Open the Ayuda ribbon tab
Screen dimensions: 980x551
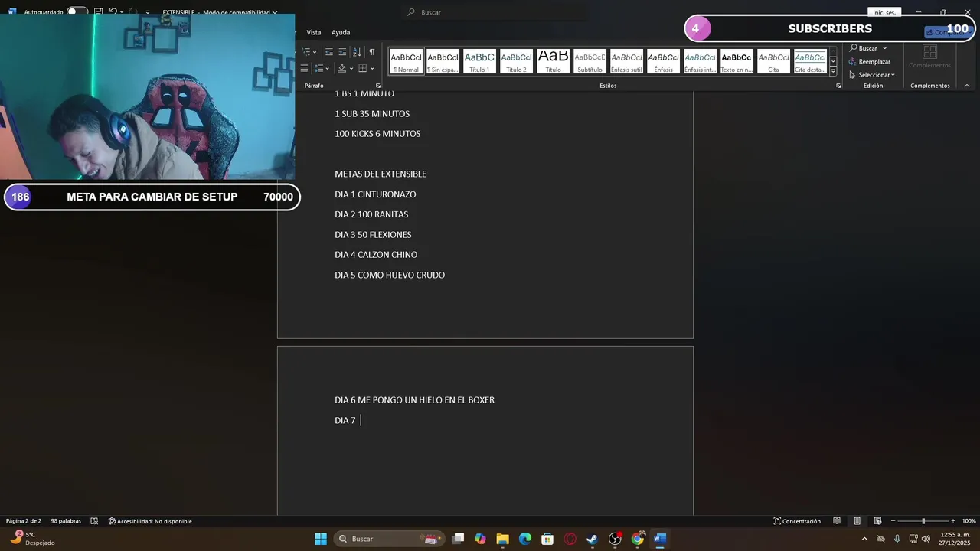coord(341,32)
